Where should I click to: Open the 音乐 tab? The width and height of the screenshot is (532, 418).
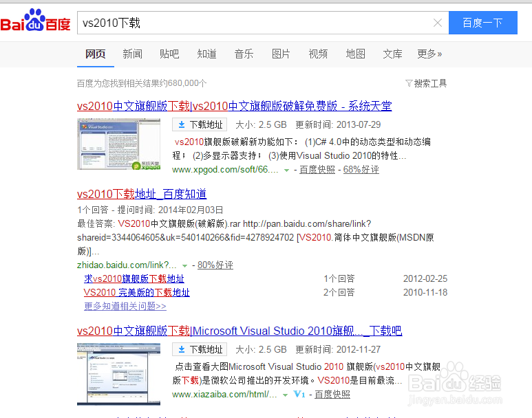244,54
